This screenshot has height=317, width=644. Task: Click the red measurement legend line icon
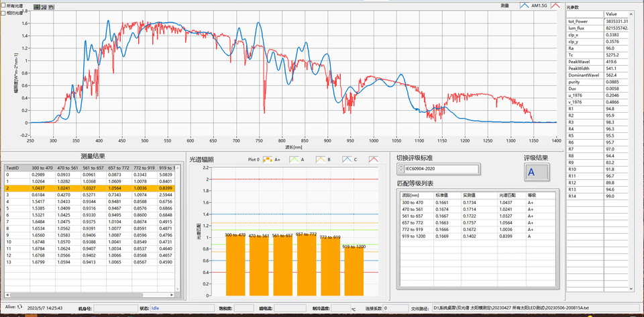pos(555,5)
